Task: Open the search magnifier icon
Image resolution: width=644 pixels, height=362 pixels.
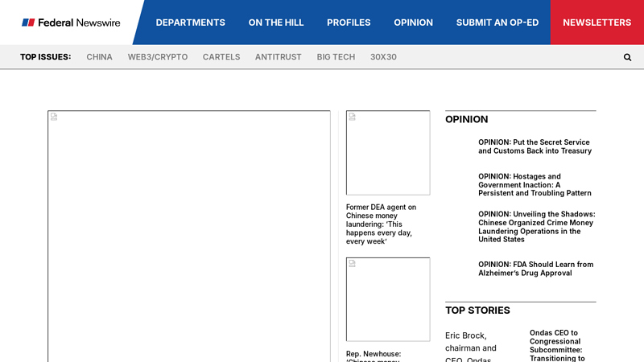Action: (627, 57)
